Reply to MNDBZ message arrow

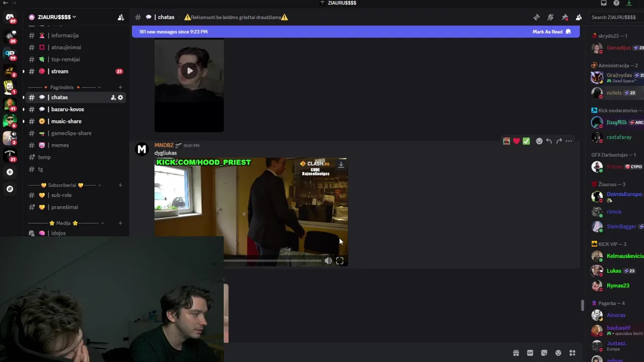point(549,141)
